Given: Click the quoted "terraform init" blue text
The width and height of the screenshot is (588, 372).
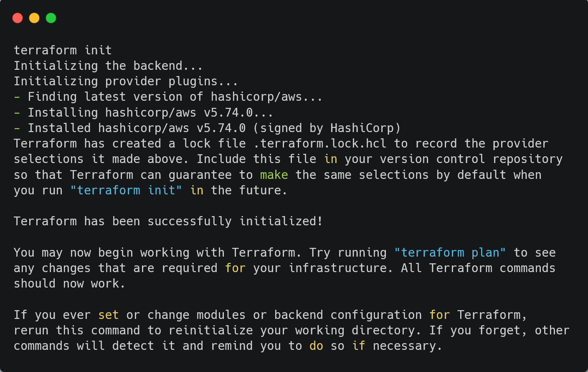Looking at the screenshot, I should (x=126, y=190).
